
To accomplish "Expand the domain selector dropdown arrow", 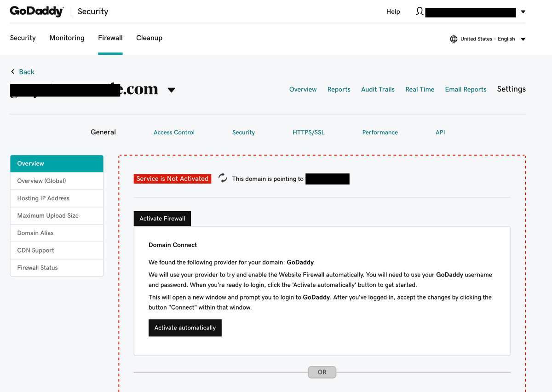I will [x=172, y=90].
